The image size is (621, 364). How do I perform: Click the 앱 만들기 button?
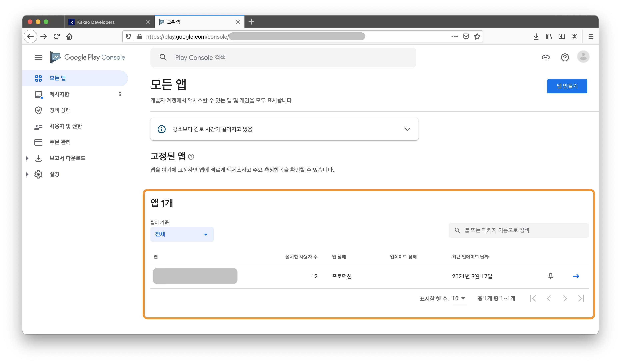567,86
